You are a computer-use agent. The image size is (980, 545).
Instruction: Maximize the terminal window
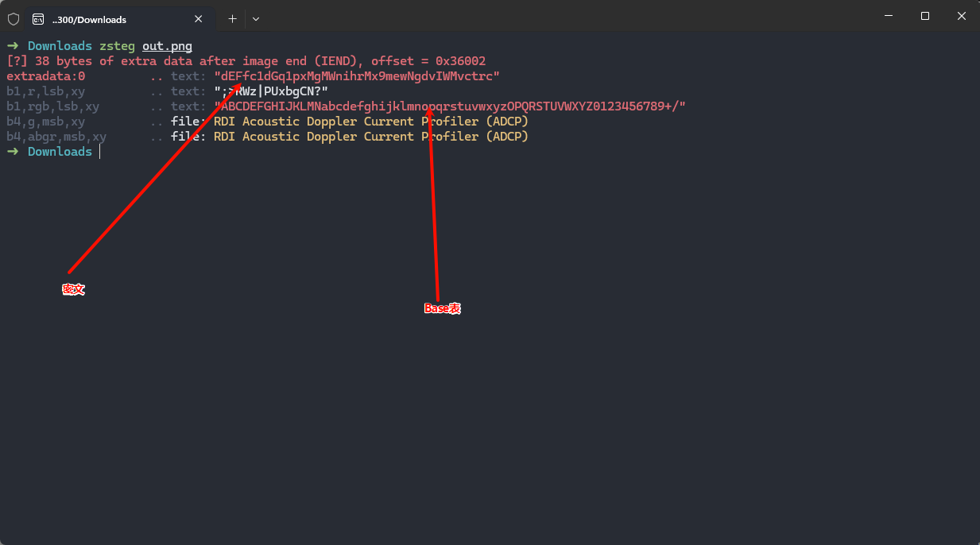point(925,16)
